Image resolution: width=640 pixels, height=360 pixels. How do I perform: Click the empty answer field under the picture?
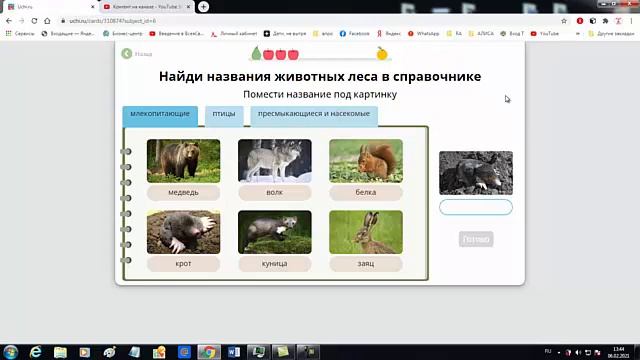point(476,207)
